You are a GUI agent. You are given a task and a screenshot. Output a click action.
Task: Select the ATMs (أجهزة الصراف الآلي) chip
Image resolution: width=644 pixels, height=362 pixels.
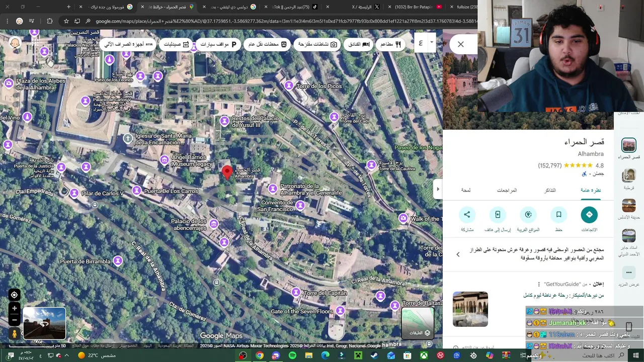(129, 44)
